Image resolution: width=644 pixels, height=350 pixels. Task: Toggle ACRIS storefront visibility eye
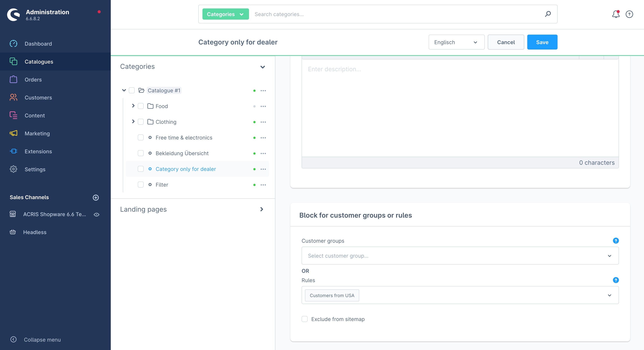pos(97,215)
